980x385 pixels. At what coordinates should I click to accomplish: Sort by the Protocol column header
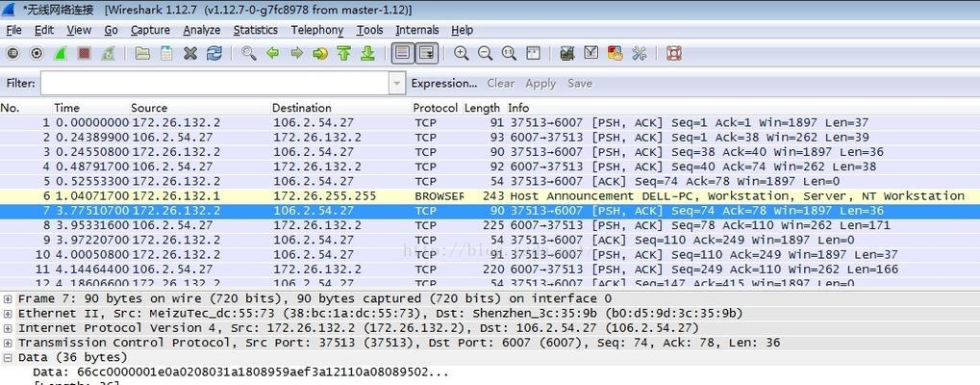435,108
